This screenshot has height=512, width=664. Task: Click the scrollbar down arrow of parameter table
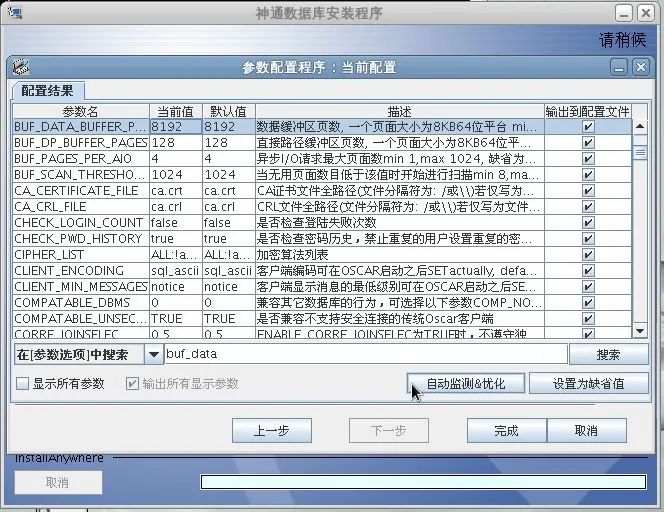(640, 331)
